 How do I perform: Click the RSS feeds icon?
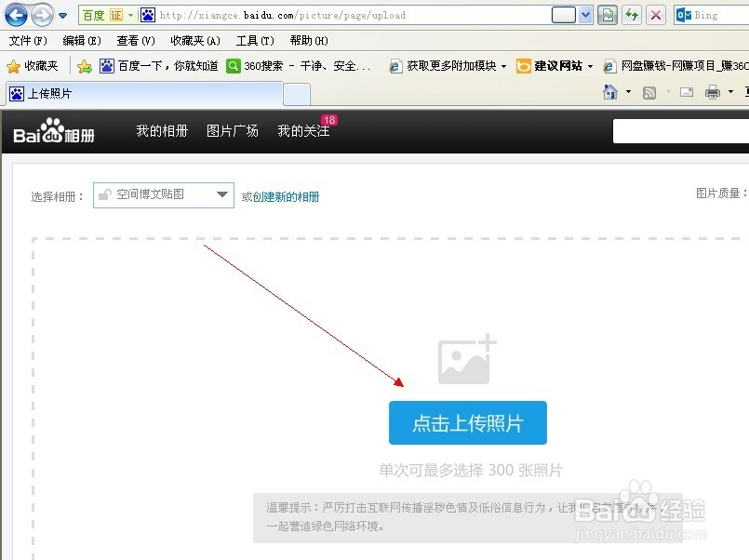tap(649, 92)
